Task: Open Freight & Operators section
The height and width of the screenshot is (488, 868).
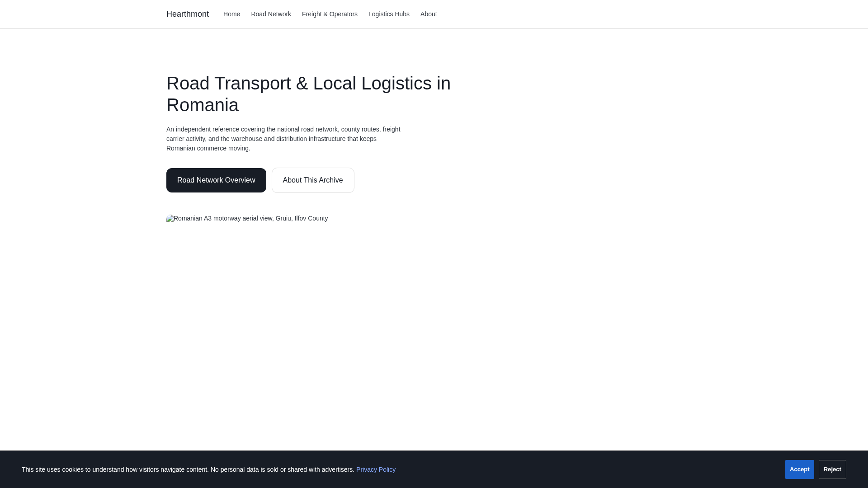Action: pyautogui.click(x=330, y=14)
